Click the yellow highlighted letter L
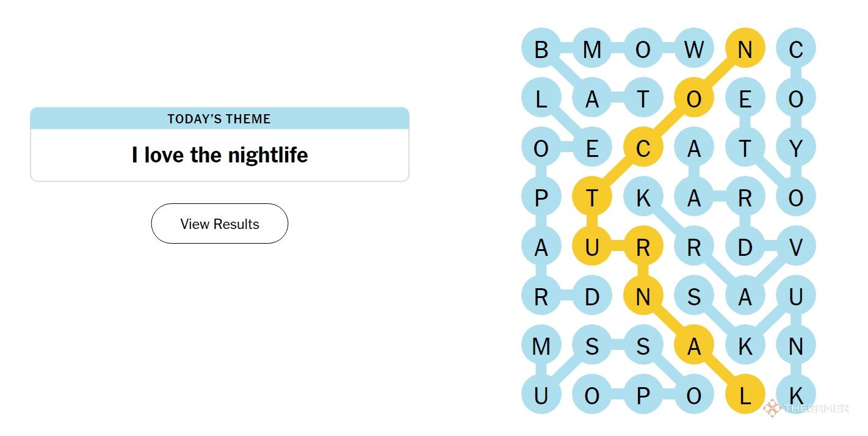Image resolution: width=868 pixels, height=436 pixels. 745,396
